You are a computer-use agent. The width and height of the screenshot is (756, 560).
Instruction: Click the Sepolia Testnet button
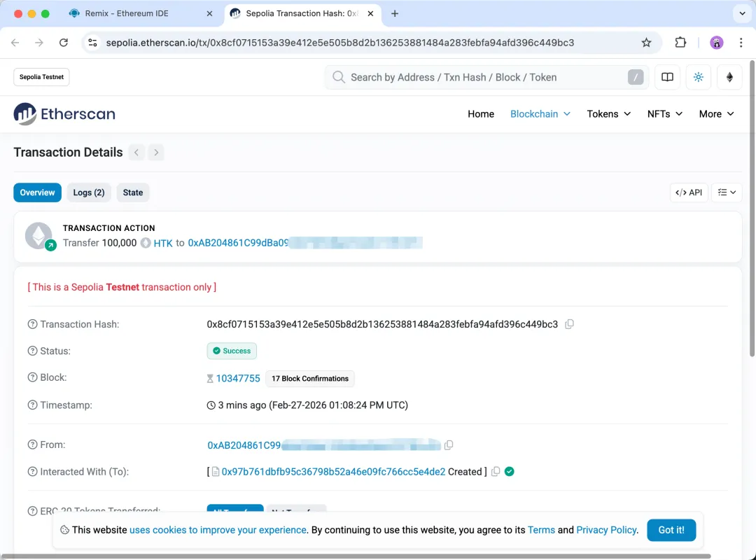[x=41, y=77]
